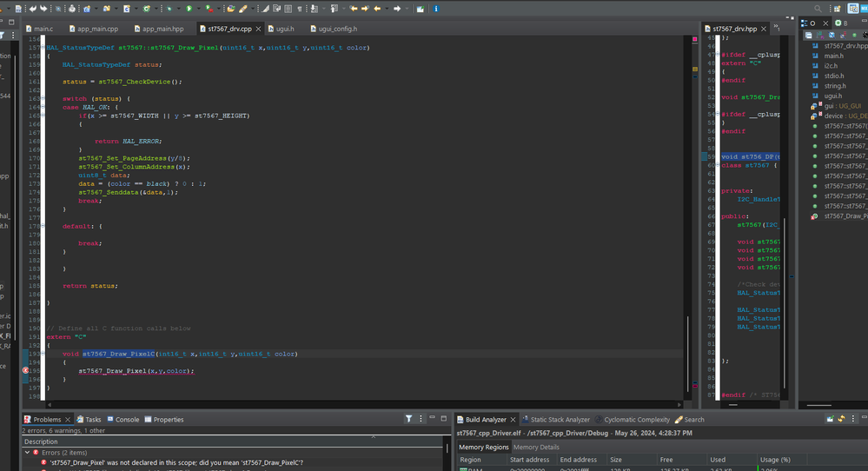Click the Open Type folder icon
Screen dimensions: 868x471
pyautogui.click(x=231, y=9)
